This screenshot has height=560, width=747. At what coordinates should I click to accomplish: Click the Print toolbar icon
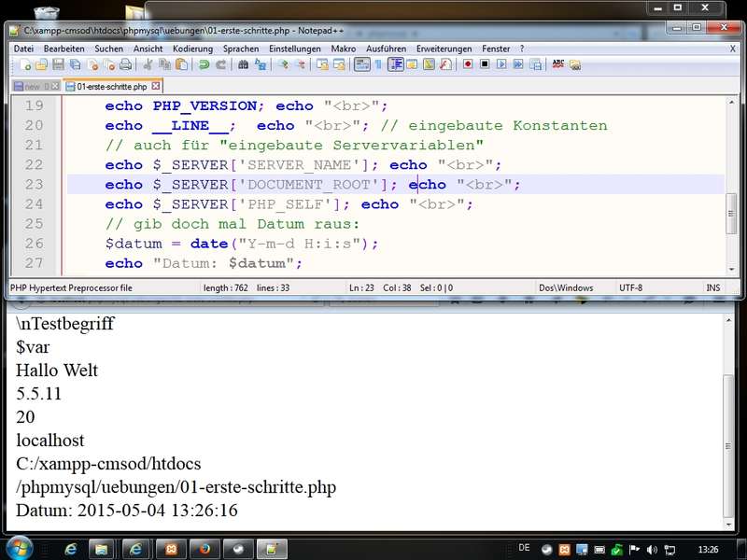[125, 64]
